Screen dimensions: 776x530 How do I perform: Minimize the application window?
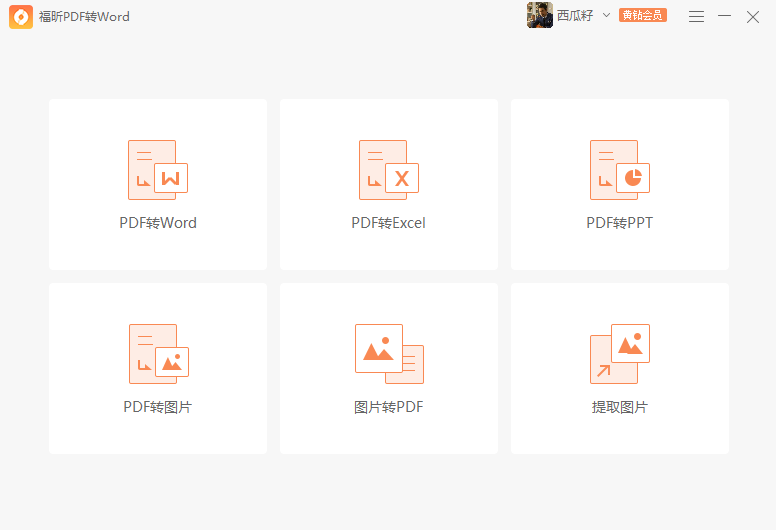tap(724, 16)
